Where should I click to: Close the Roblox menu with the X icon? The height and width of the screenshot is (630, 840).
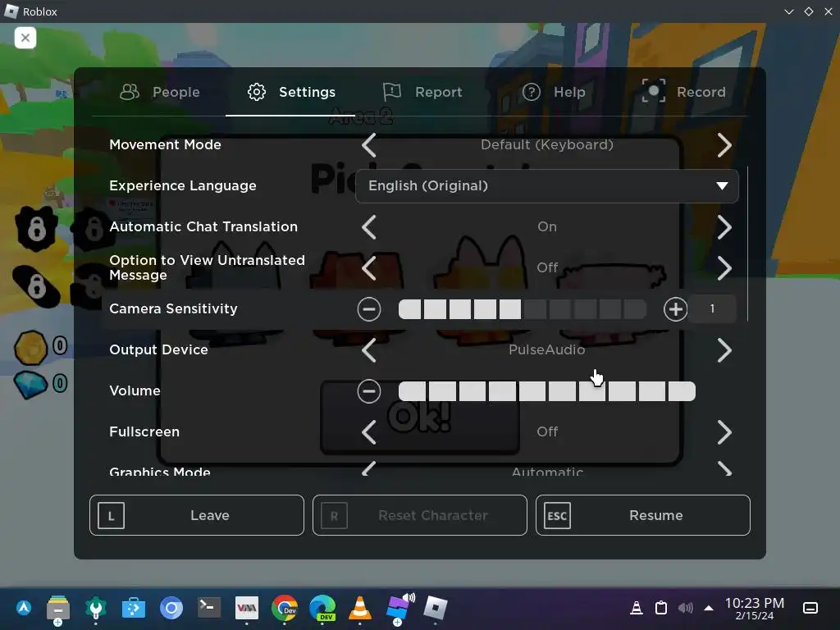click(x=25, y=38)
